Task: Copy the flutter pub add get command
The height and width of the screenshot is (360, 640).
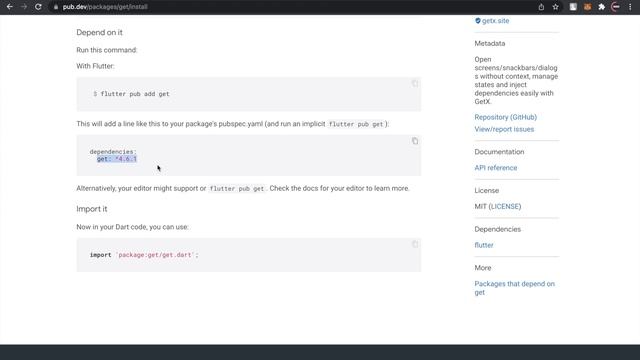Action: pyautogui.click(x=415, y=83)
